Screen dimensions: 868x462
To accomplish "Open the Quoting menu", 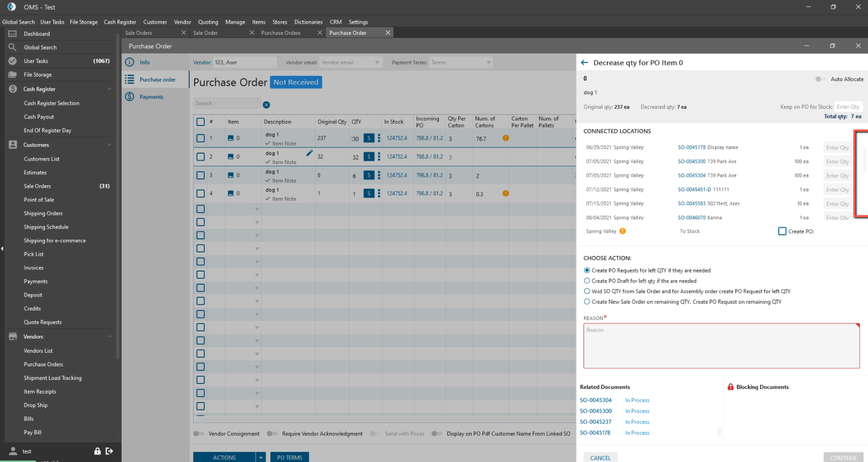I will [x=208, y=22].
